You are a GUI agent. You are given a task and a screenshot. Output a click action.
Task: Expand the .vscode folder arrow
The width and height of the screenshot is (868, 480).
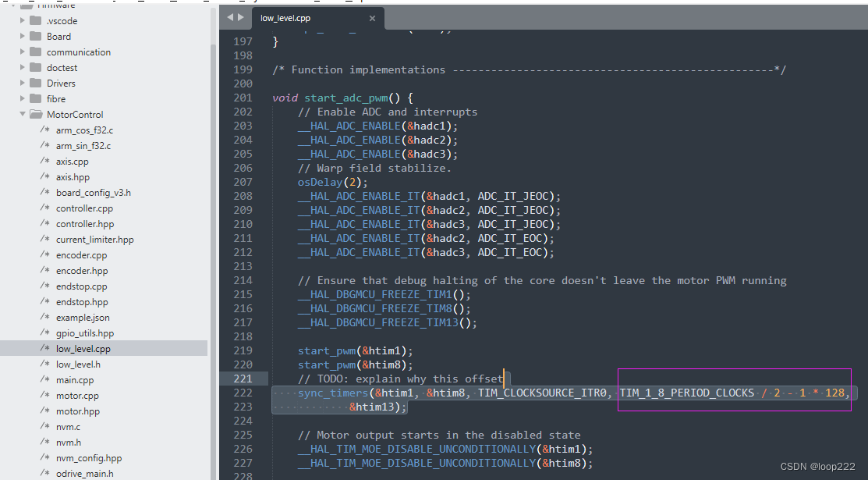(x=22, y=20)
